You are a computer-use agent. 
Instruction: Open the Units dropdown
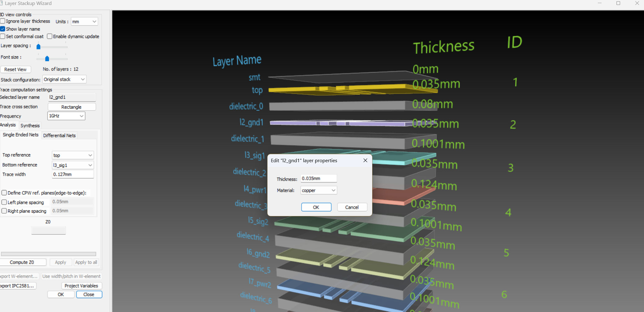pos(84,21)
